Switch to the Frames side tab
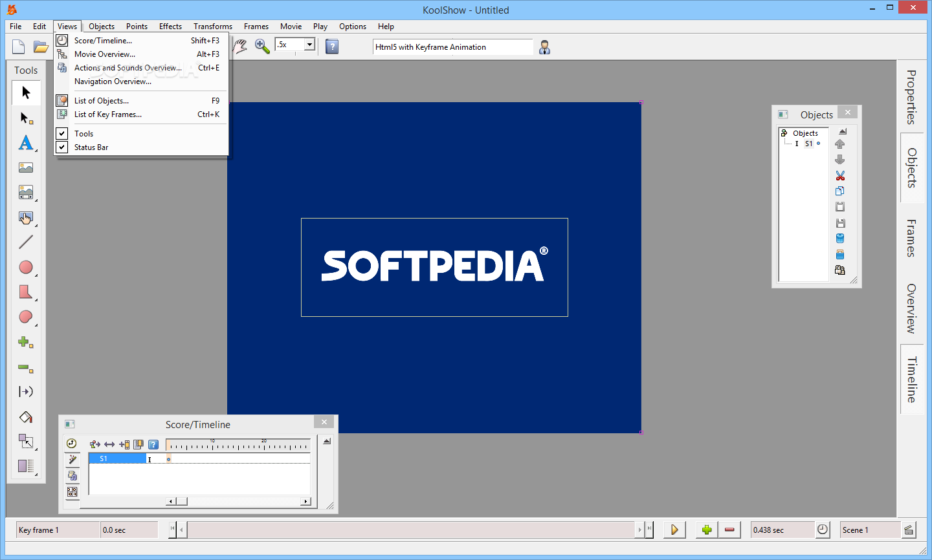This screenshot has height=560, width=932. coord(911,238)
